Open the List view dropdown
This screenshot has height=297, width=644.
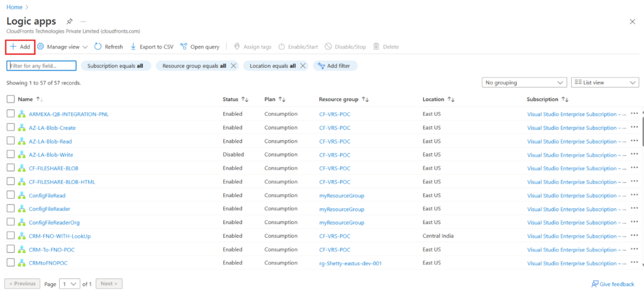click(605, 82)
